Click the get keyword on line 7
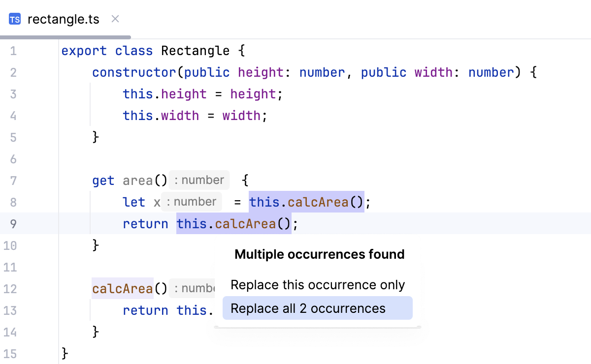Image resolution: width=591 pixels, height=364 pixels. [103, 181]
